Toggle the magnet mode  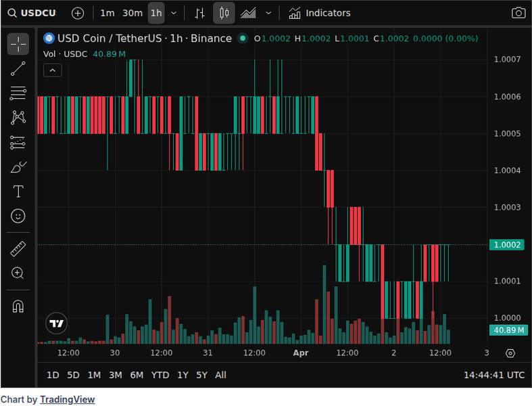(x=18, y=306)
